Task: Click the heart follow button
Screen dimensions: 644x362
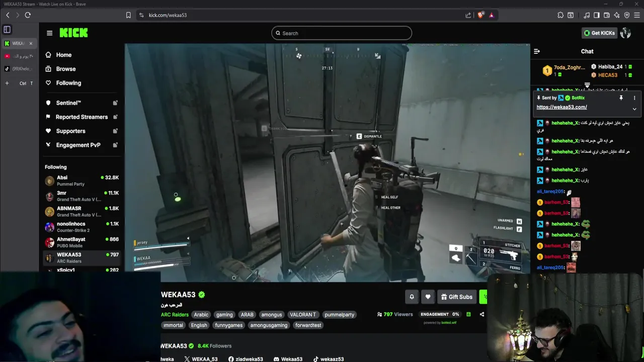Action: (x=428, y=297)
